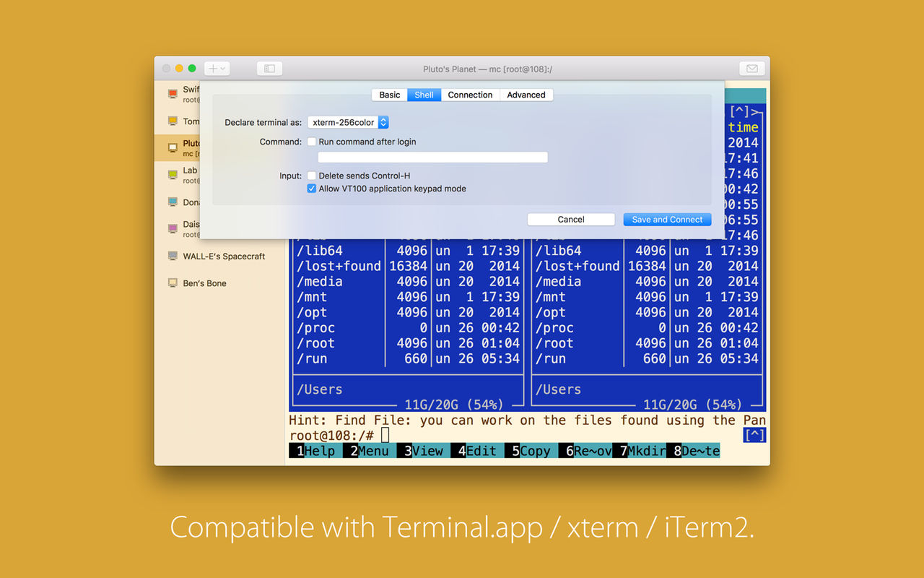The width and height of the screenshot is (924, 578).
Task: Enable Run command after login checkbox
Action: coord(312,142)
